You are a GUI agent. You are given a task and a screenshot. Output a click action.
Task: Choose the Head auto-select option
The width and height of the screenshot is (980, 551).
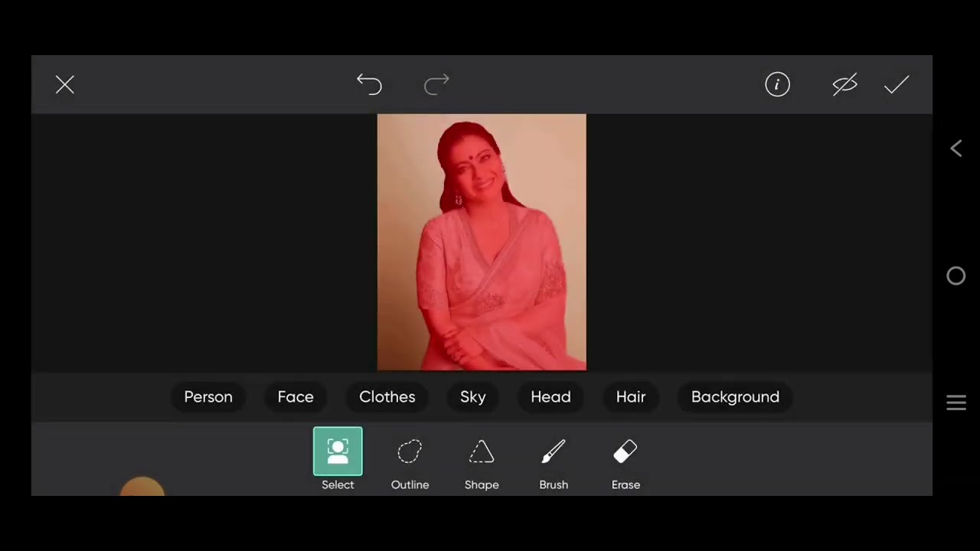tap(551, 396)
